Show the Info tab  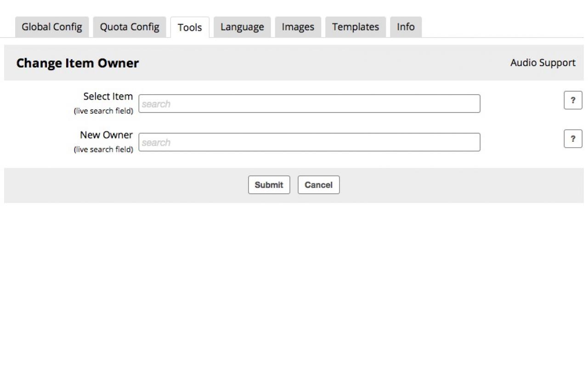pyautogui.click(x=406, y=27)
